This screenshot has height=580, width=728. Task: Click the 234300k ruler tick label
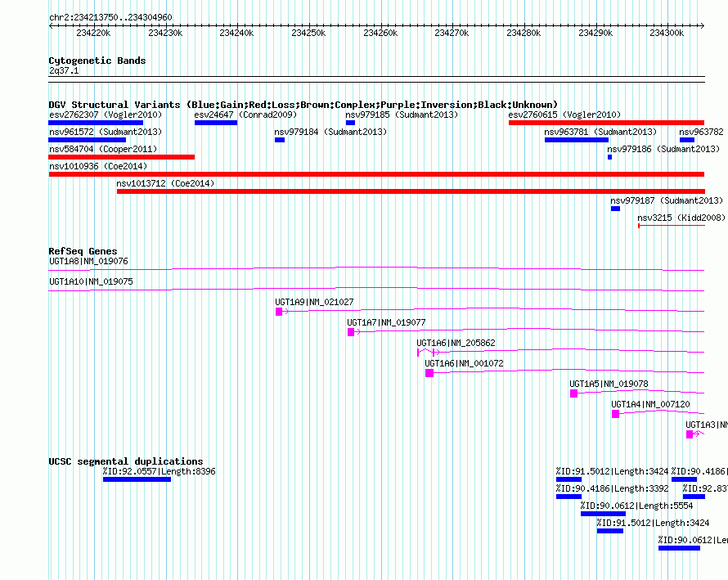click(667, 33)
